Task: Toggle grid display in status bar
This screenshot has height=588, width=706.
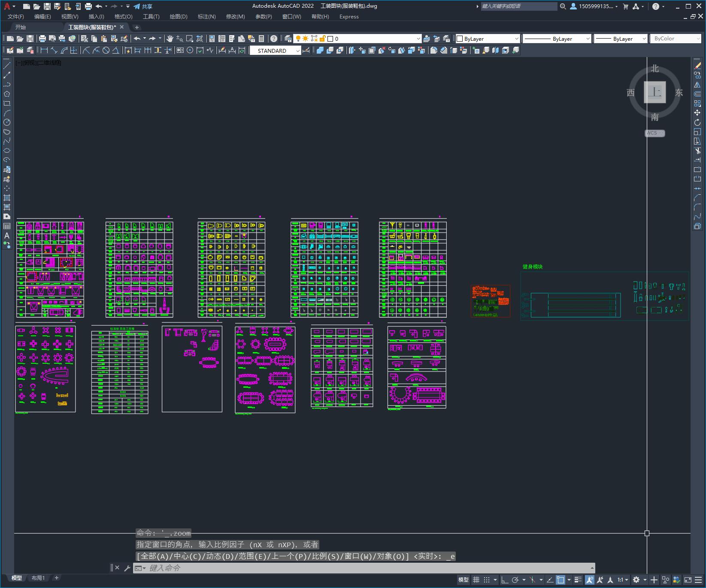Action: tap(476, 580)
